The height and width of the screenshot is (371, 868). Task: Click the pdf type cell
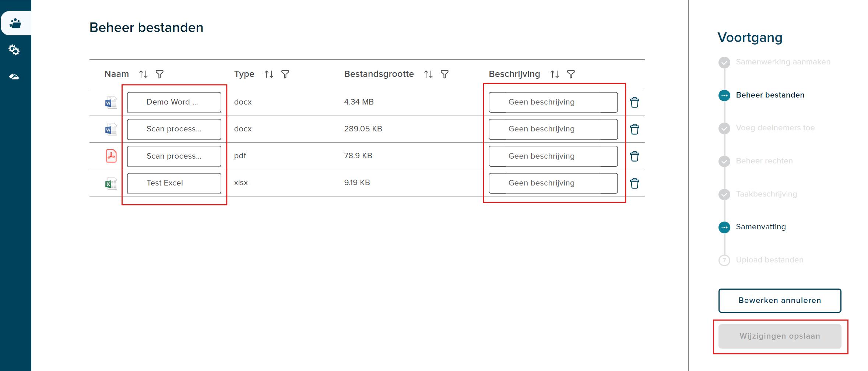(x=240, y=156)
